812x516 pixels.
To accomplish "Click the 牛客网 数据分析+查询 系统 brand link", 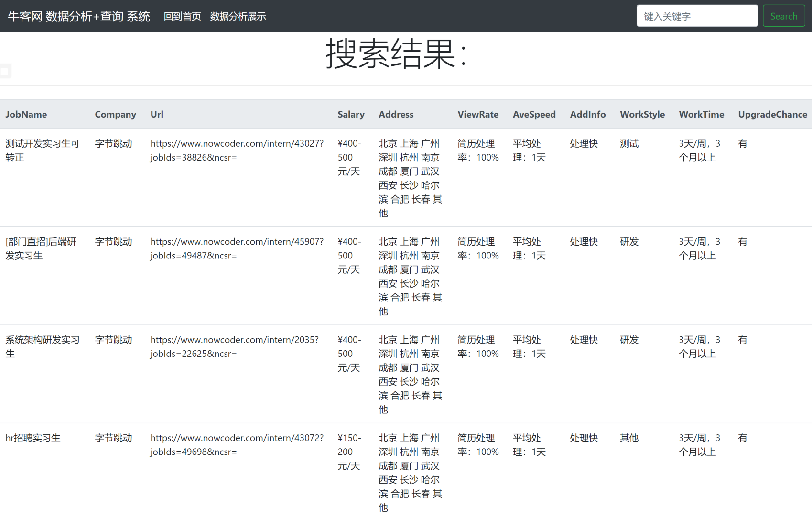I will click(78, 16).
